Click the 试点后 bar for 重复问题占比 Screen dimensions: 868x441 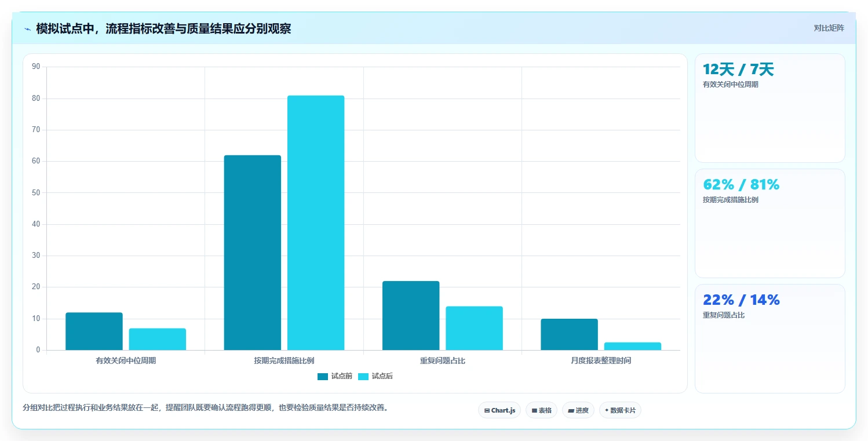474,328
